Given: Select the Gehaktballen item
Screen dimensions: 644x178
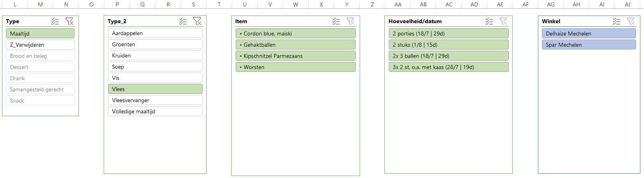Looking at the screenshot, I should click(295, 45).
